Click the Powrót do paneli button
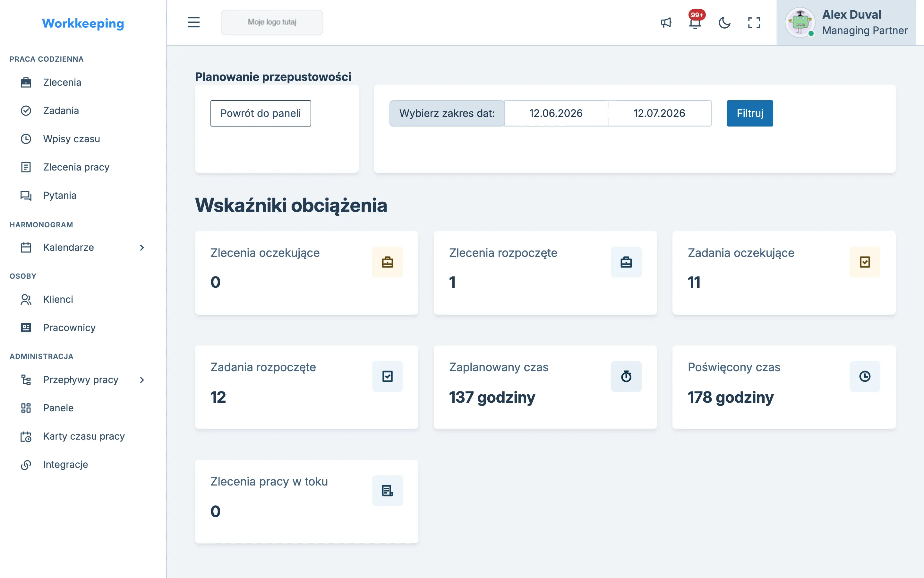The width and height of the screenshot is (924, 578). pyautogui.click(x=261, y=113)
